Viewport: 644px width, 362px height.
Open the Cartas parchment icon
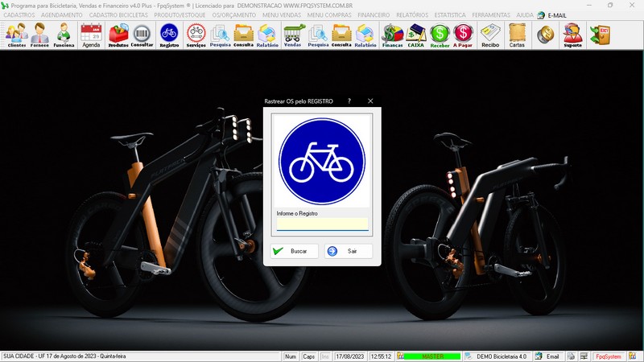[x=517, y=35]
